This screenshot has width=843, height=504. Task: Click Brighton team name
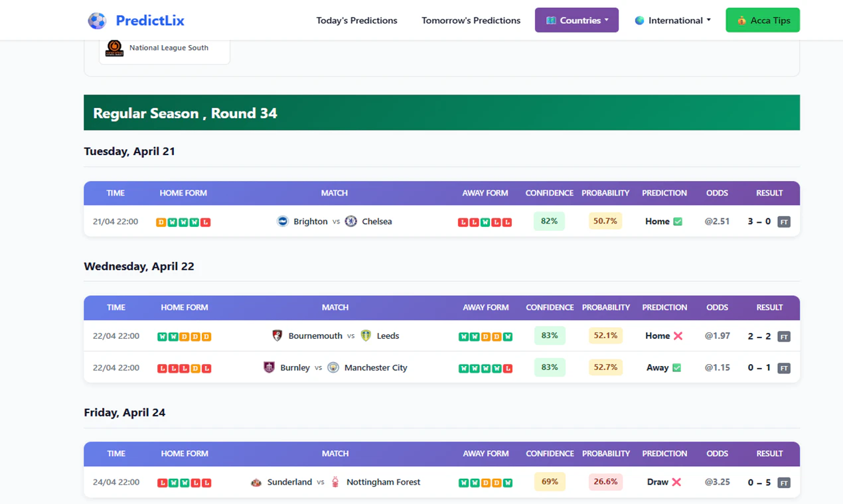click(311, 221)
